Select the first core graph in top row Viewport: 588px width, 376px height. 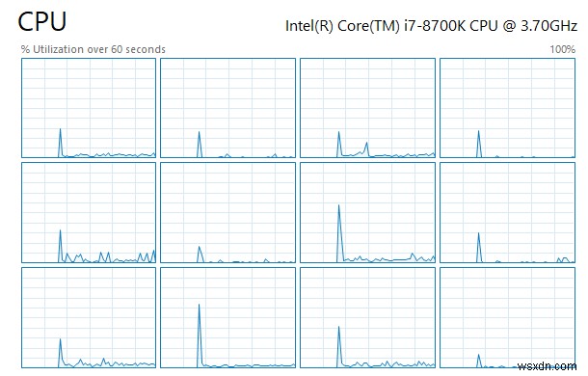pos(89,108)
